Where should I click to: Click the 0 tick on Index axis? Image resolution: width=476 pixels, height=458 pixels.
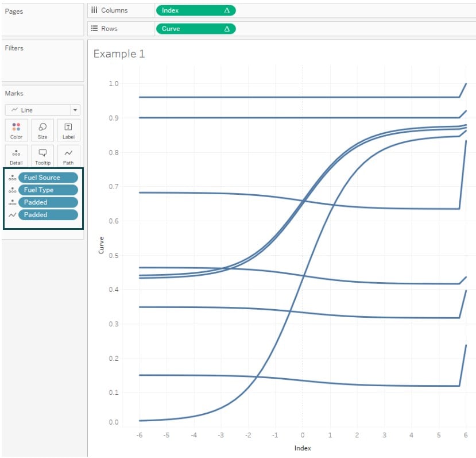coord(303,435)
